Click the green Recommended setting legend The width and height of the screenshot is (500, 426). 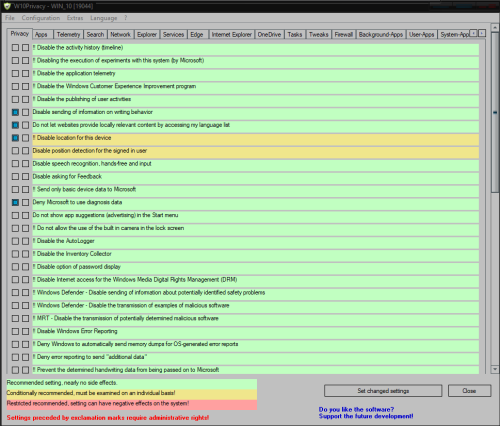[132, 383]
